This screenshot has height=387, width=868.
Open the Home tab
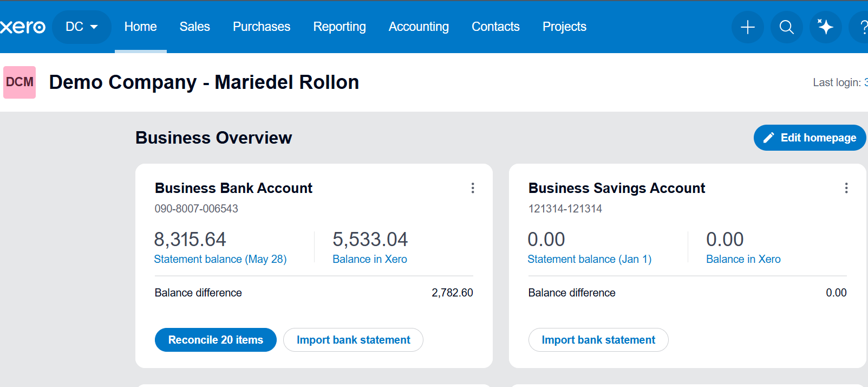tap(141, 27)
